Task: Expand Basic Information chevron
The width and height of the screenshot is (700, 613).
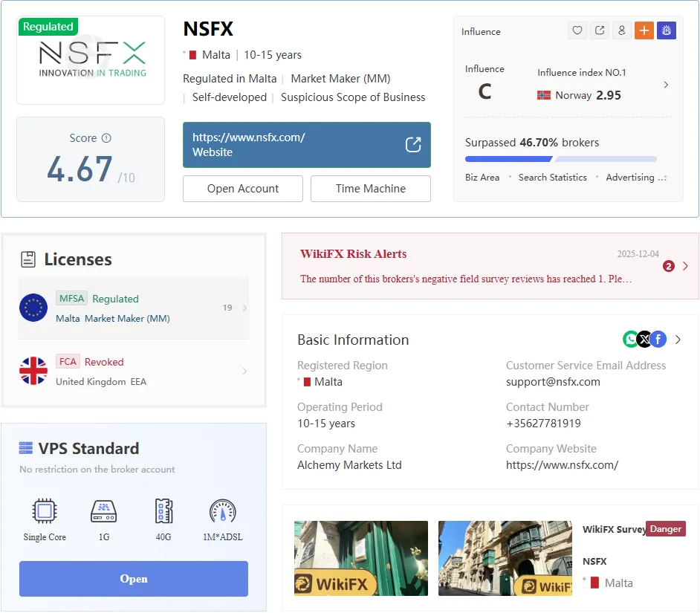Action: 678,340
